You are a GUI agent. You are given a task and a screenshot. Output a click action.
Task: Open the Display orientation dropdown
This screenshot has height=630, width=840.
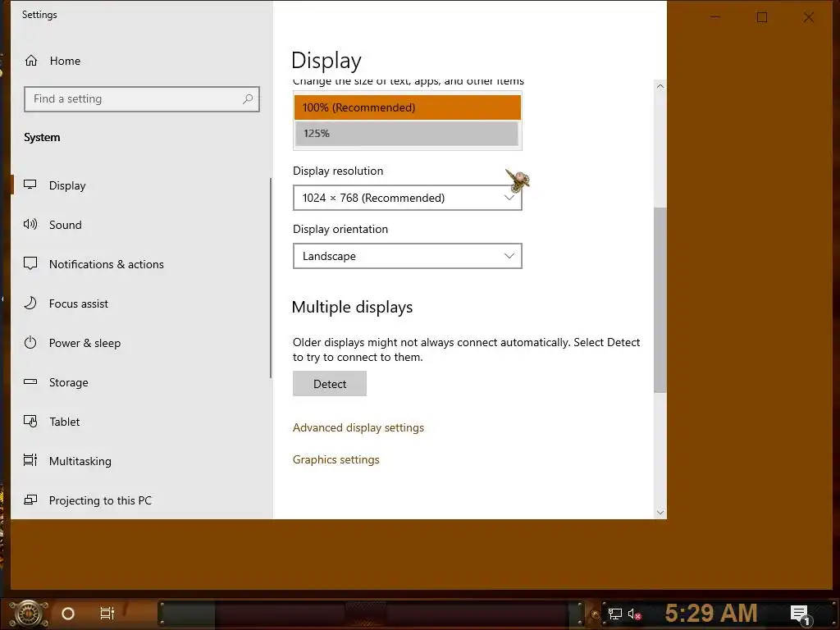pyautogui.click(x=407, y=256)
